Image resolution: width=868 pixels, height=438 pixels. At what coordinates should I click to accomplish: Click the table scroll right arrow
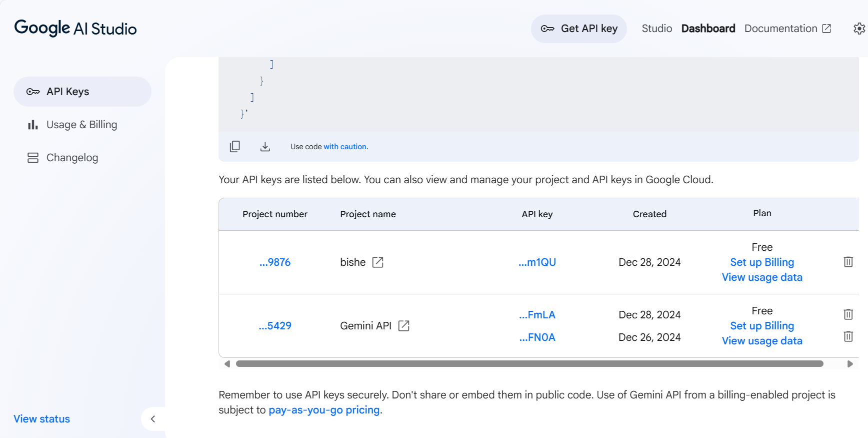coord(850,364)
